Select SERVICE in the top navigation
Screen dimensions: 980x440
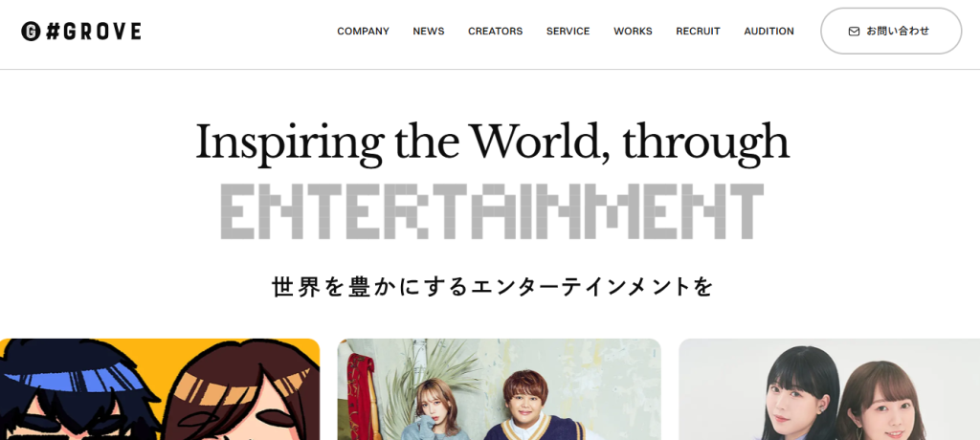(568, 32)
